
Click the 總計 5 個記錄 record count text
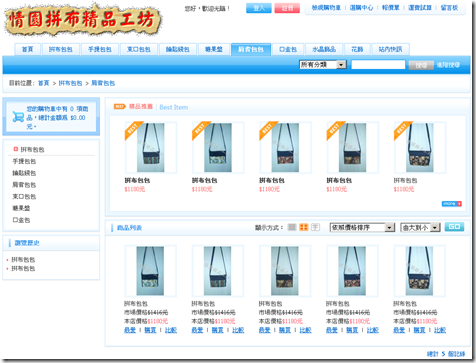pyautogui.click(x=446, y=354)
